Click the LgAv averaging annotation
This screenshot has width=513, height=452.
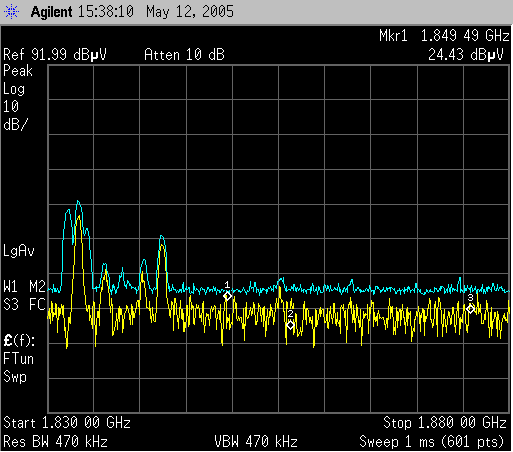19,251
